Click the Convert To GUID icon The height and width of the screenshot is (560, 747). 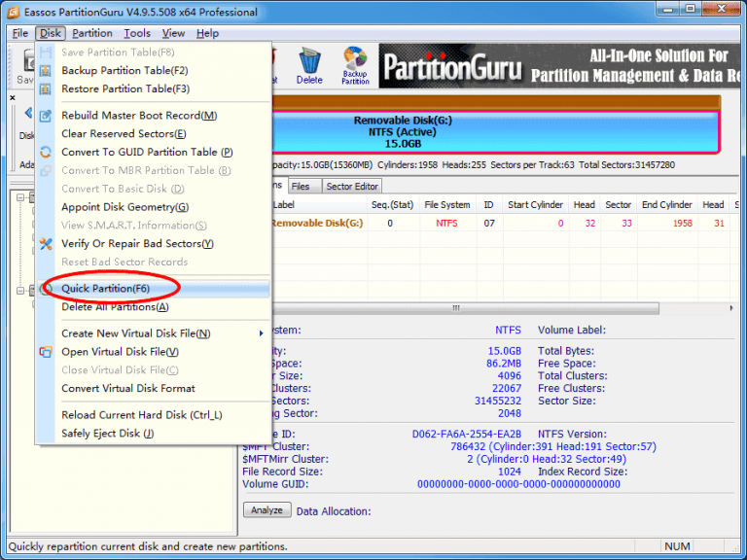46,152
